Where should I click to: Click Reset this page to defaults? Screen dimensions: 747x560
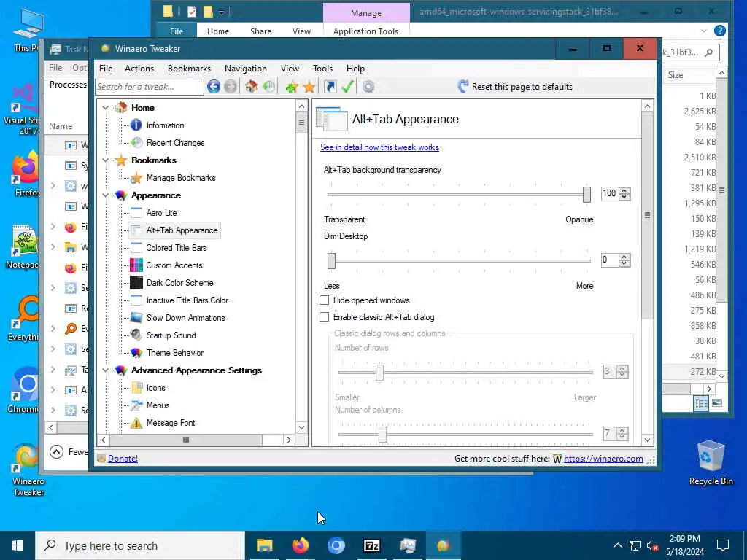pyautogui.click(x=515, y=87)
